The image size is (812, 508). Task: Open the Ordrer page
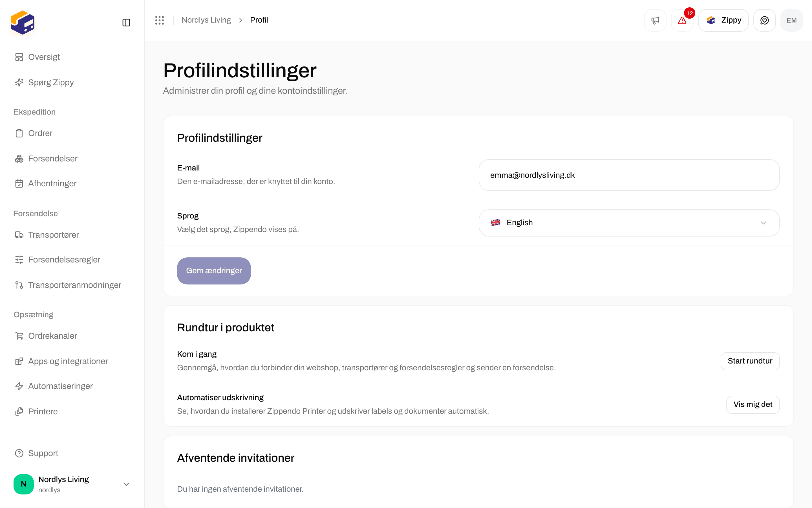[x=72, y=133]
